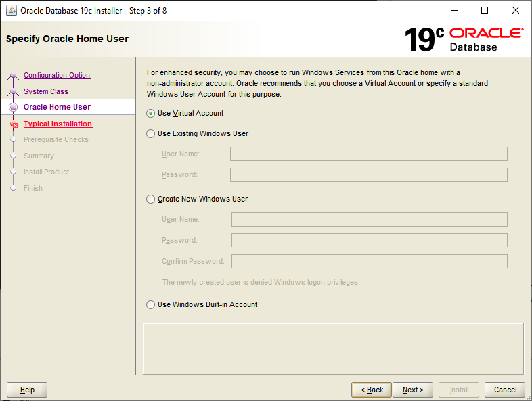
Task: Go to Configuration Option step
Action: point(57,75)
